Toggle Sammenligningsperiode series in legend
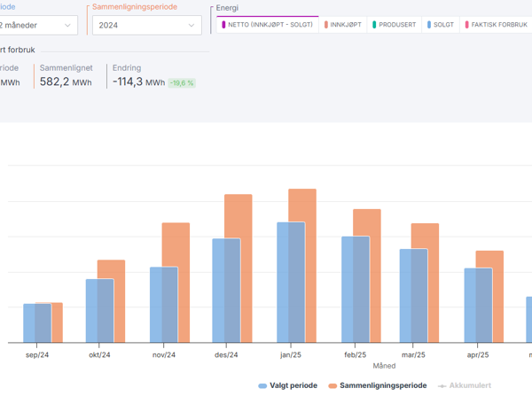 (x=382, y=385)
